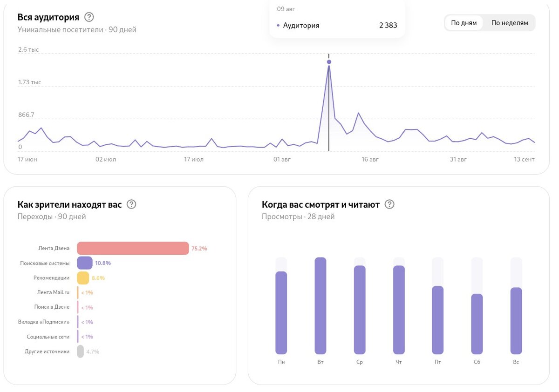
Task: Click the yellow «Рекомендации» 8.6% bar
Action: [x=83, y=278]
